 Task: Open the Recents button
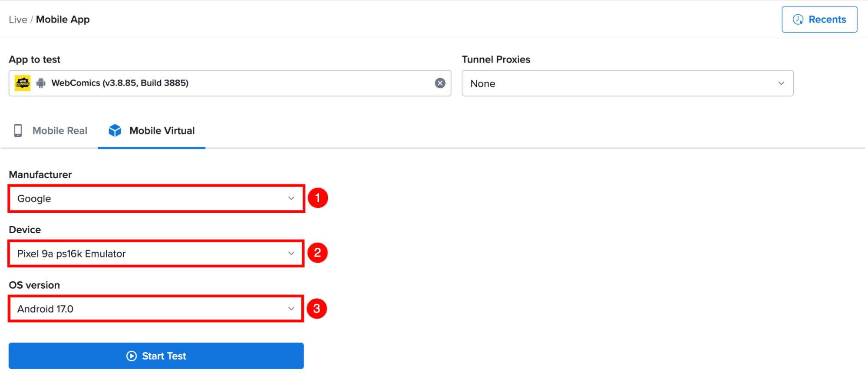point(819,20)
